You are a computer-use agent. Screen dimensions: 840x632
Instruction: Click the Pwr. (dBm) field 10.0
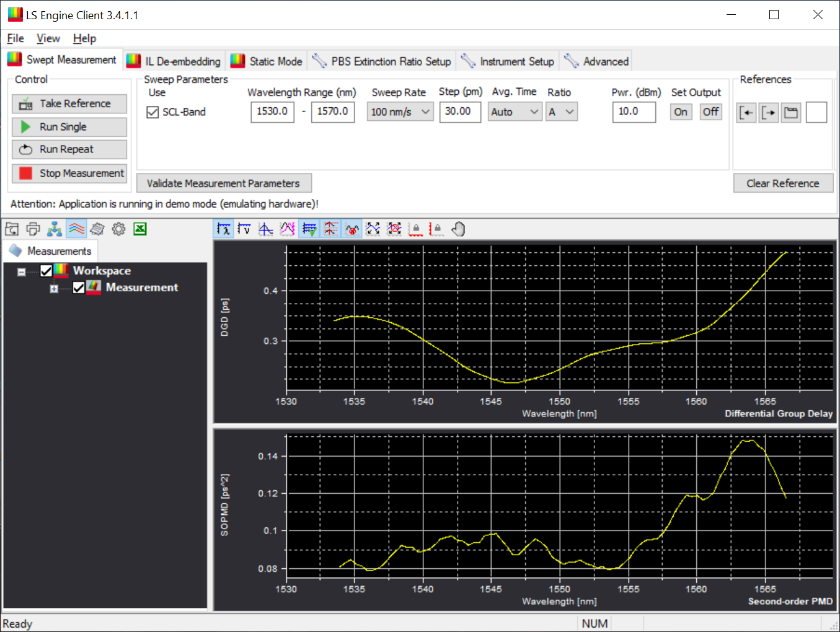pyautogui.click(x=634, y=112)
